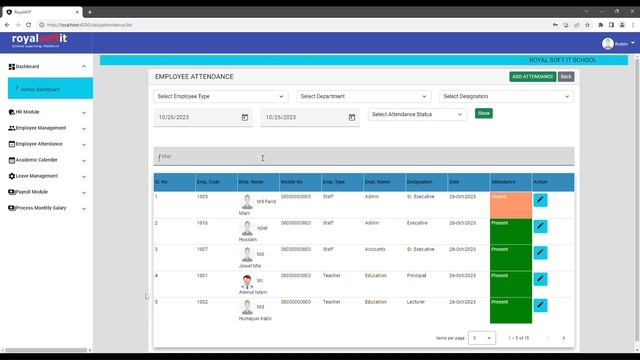Click the Employee Management people icon

tap(11, 128)
